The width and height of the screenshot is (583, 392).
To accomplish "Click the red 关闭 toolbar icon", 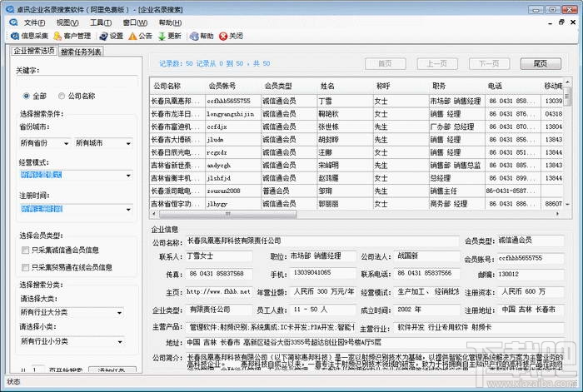I will coord(222,37).
